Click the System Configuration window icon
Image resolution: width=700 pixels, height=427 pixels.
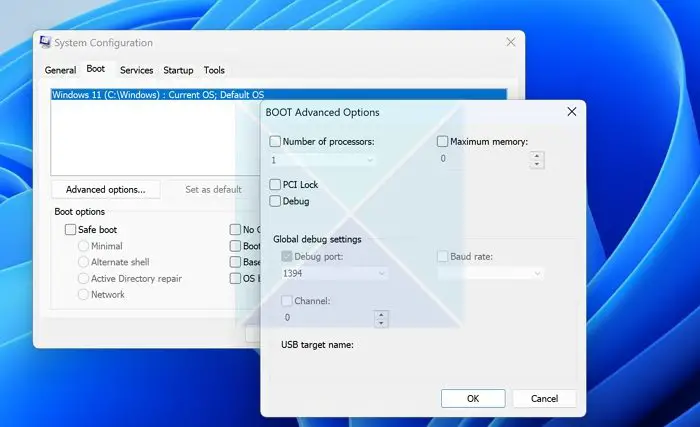(x=45, y=42)
